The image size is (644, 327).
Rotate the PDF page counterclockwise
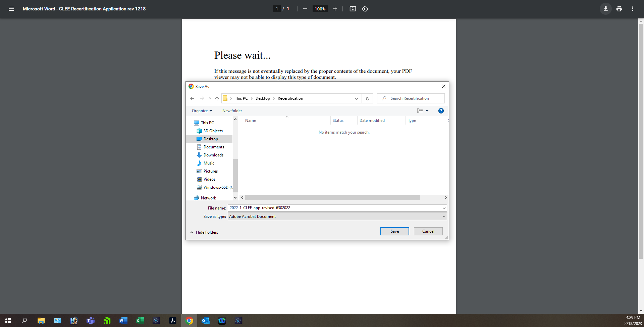[365, 9]
